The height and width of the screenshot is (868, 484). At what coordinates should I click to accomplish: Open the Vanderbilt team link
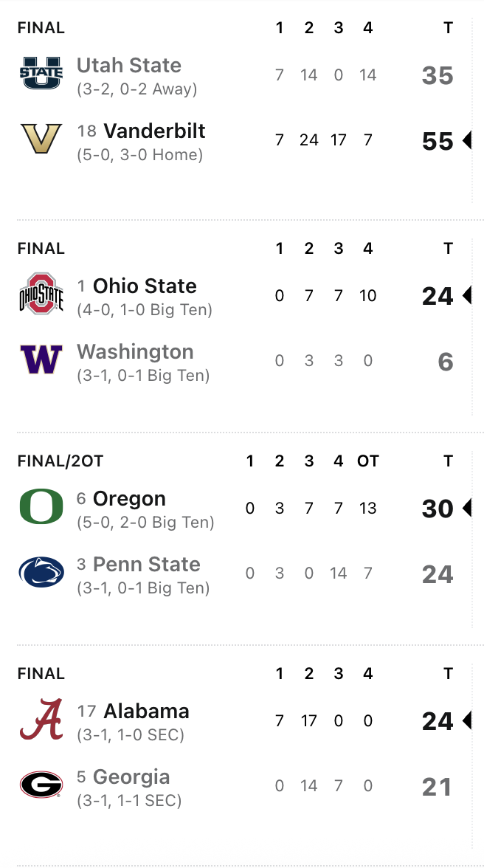(x=154, y=131)
